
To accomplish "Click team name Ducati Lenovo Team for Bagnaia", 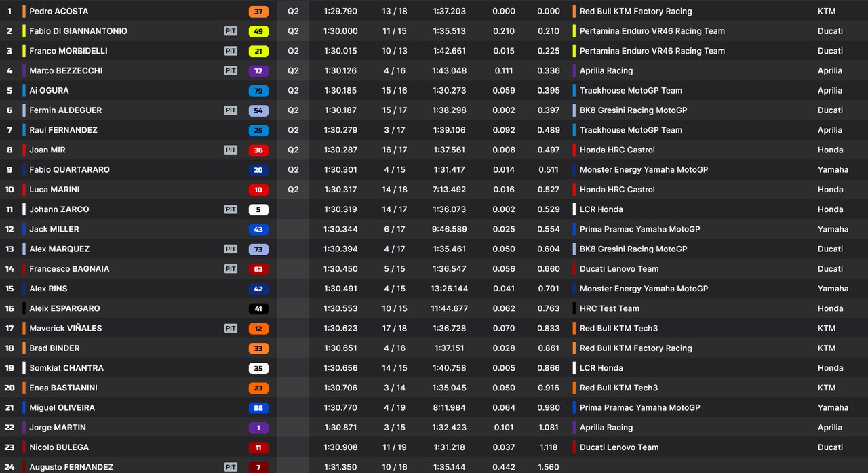I will pos(619,269).
